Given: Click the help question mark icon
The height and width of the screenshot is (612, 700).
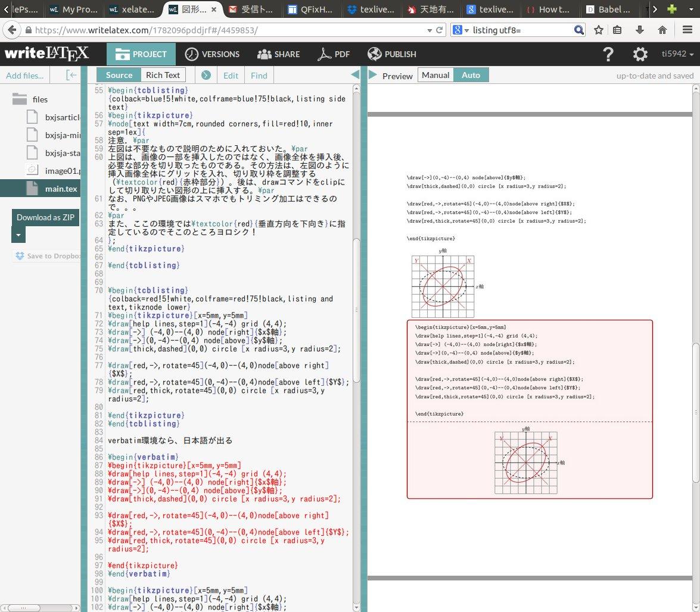Looking at the screenshot, I should coord(608,54).
